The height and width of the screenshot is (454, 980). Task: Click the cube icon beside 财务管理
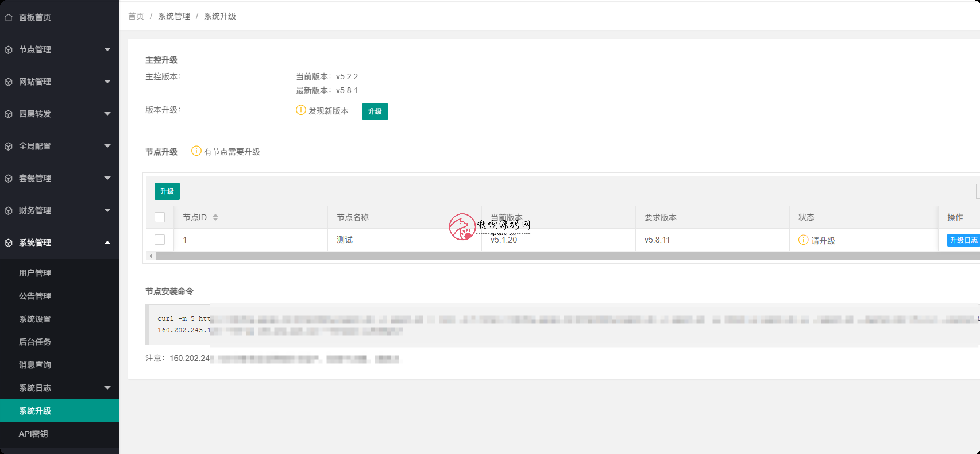[x=9, y=211]
